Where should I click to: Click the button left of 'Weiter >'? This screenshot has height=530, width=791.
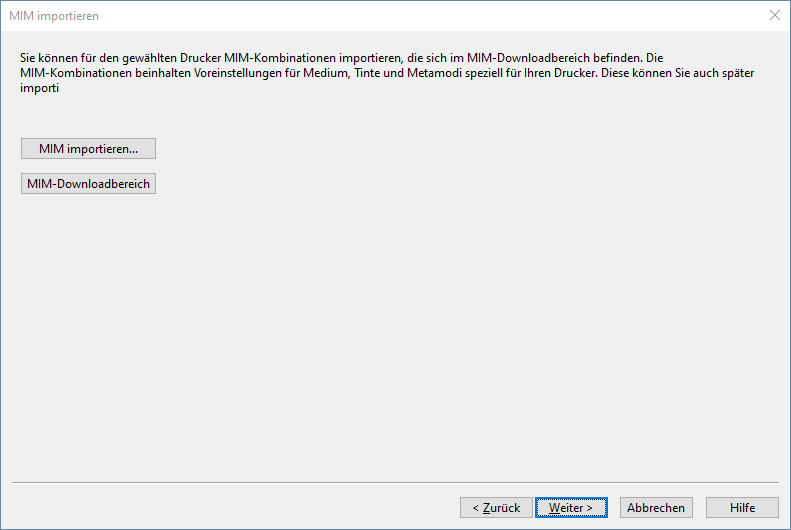(496, 507)
